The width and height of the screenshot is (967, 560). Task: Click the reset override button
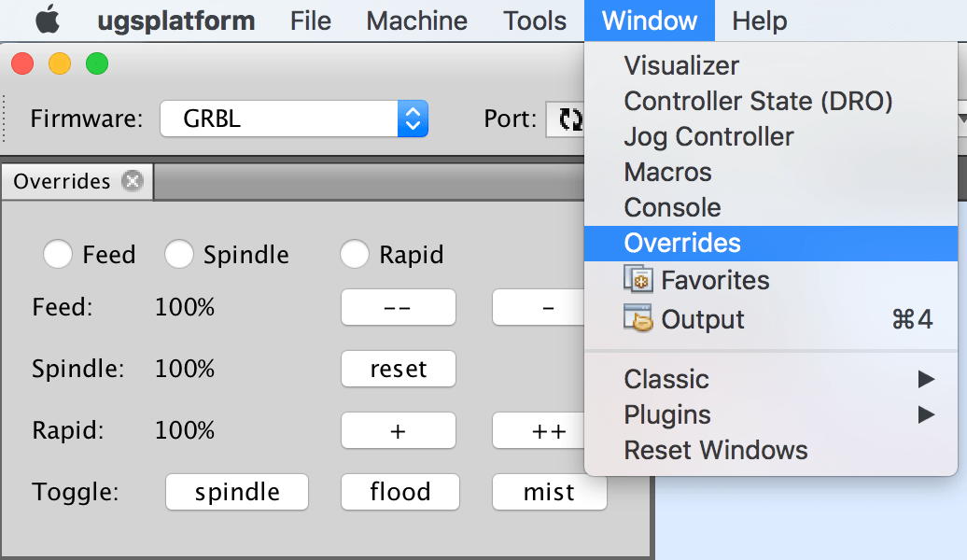tap(399, 369)
